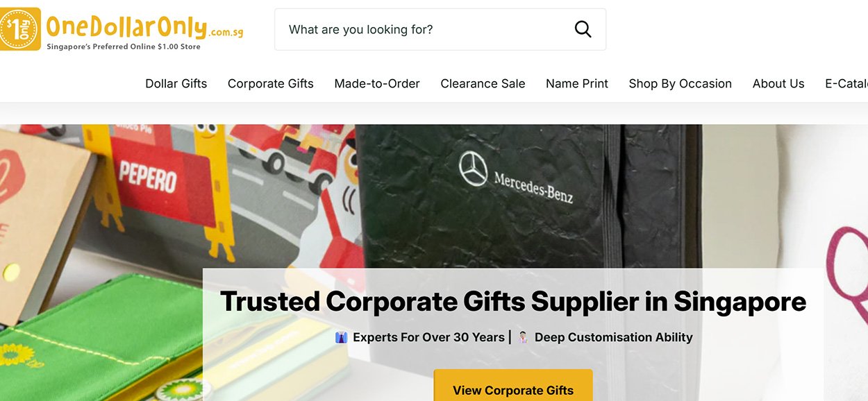This screenshot has width=868, height=401.
Task: Go to the Clearance Sale page
Action: pyautogui.click(x=483, y=84)
